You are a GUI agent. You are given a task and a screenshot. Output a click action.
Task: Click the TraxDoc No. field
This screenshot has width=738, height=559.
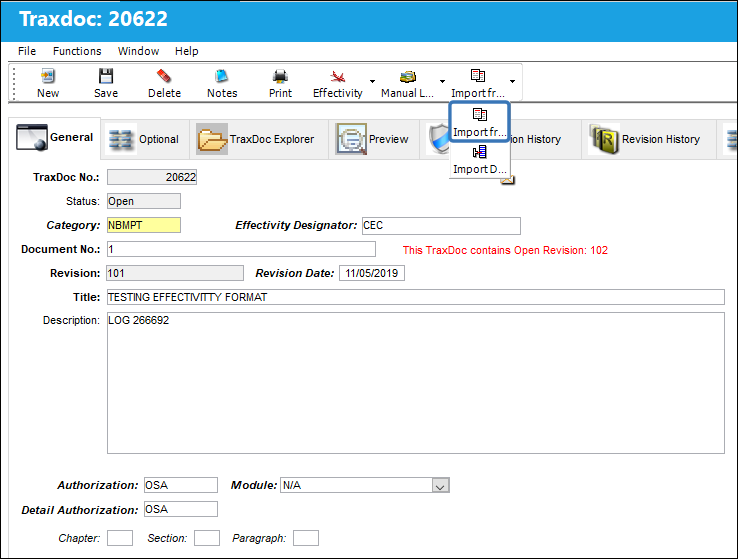pos(152,177)
